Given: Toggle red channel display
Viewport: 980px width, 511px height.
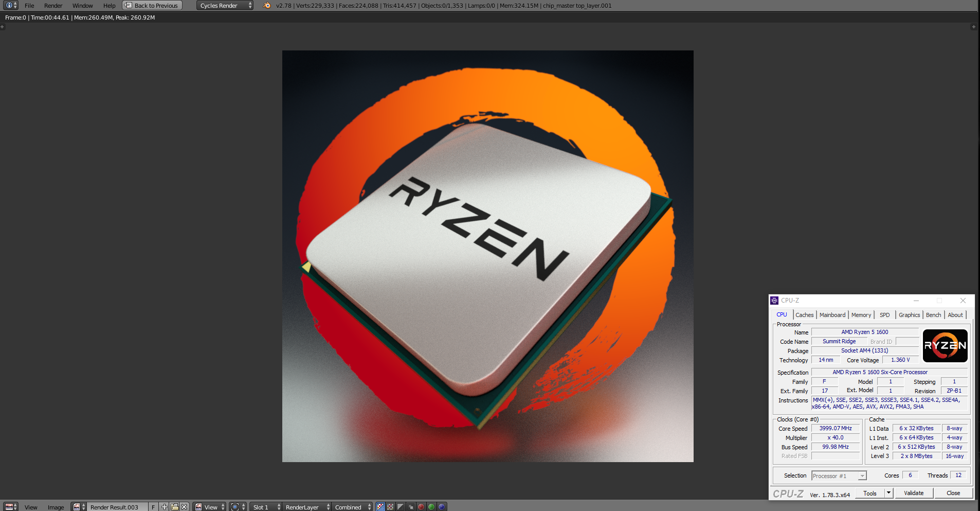Looking at the screenshot, I should (x=421, y=507).
